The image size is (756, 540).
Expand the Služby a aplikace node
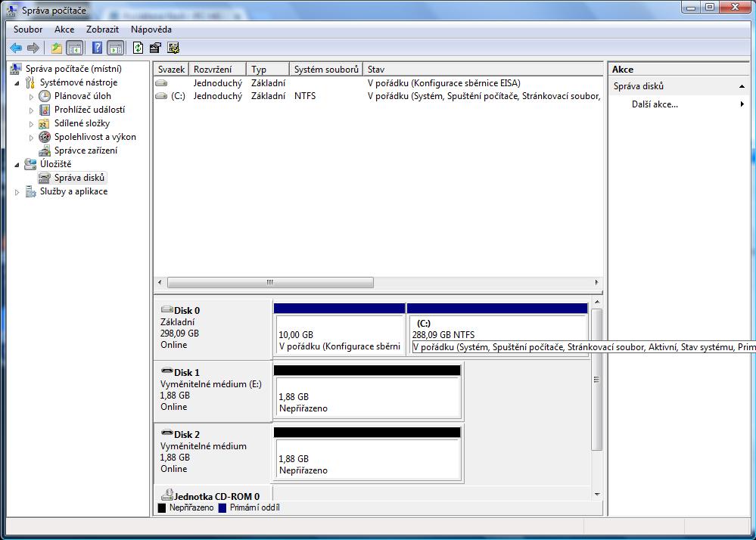17,192
